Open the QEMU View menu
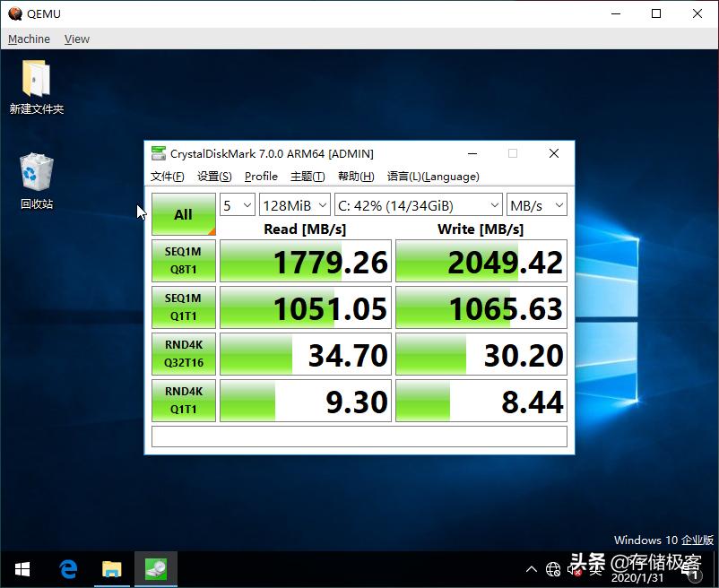Image resolution: width=719 pixels, height=588 pixels. [x=76, y=39]
